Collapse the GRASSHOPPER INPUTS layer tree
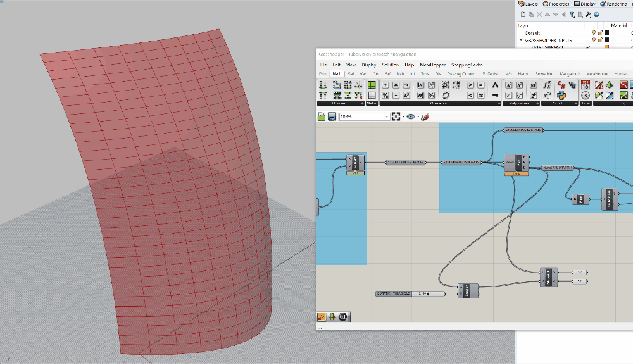This screenshot has height=364, width=633. (x=521, y=40)
